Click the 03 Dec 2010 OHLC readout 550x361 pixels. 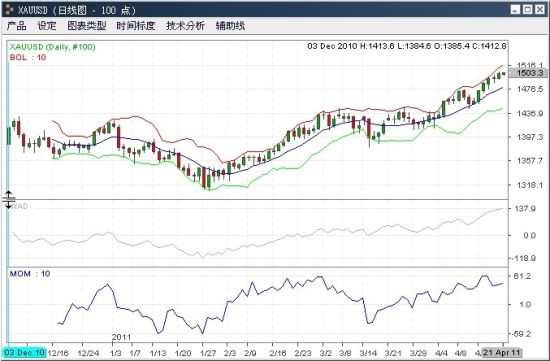407,46
